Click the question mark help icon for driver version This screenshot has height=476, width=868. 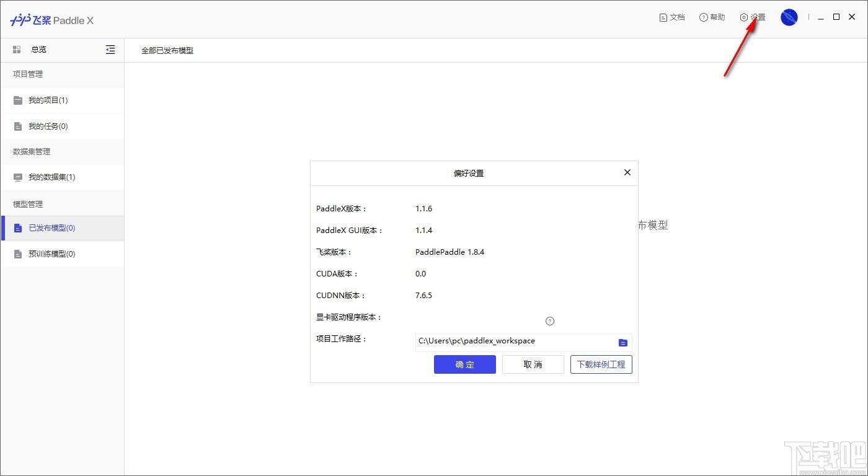coord(550,321)
